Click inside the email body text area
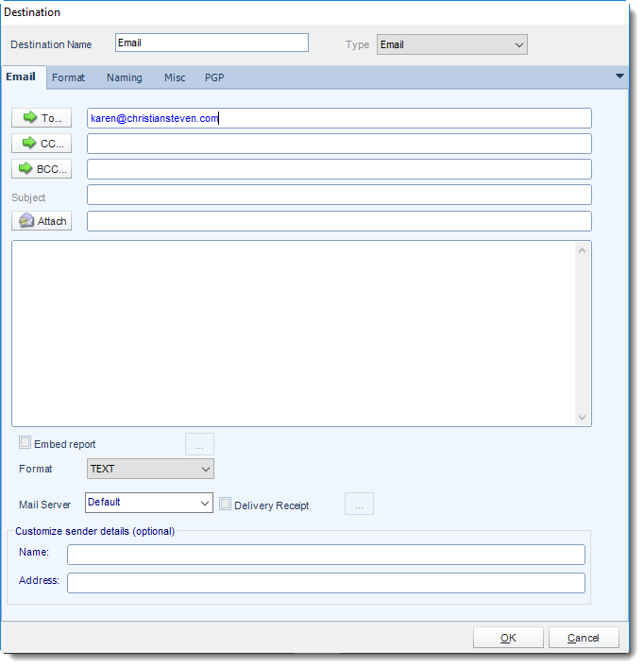 click(x=294, y=334)
